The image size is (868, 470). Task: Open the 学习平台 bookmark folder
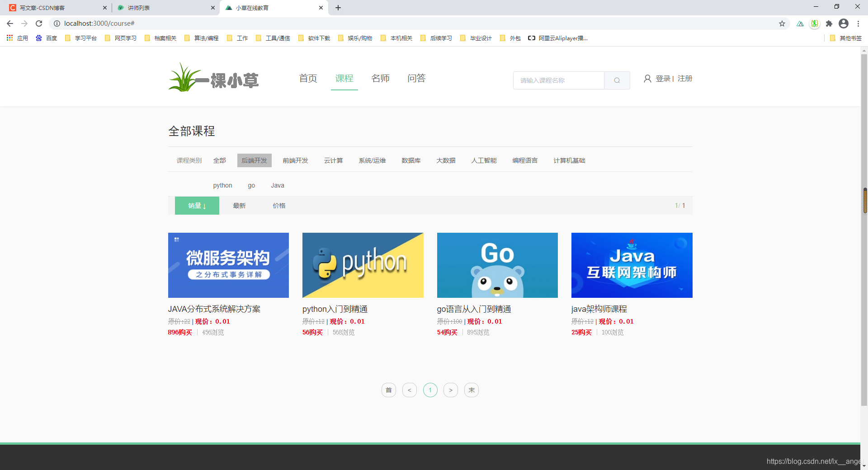(81, 38)
